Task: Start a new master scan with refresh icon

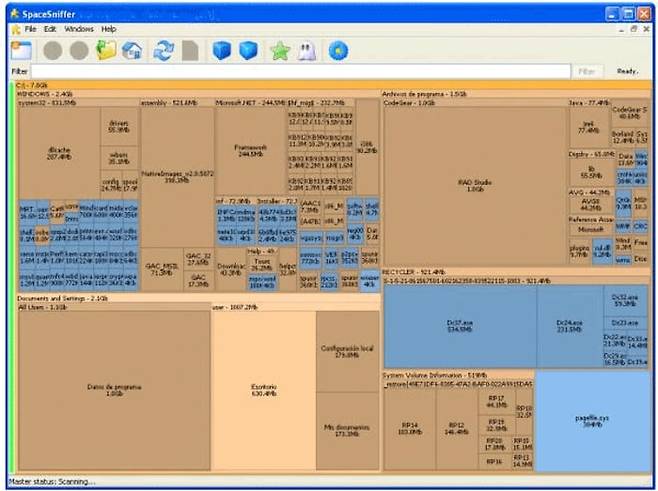Action: pyautogui.click(x=164, y=50)
